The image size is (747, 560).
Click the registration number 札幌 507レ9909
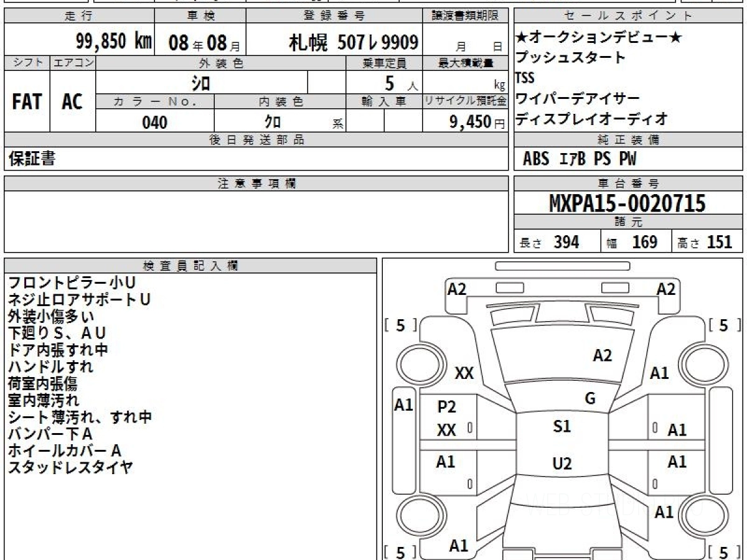(x=353, y=42)
